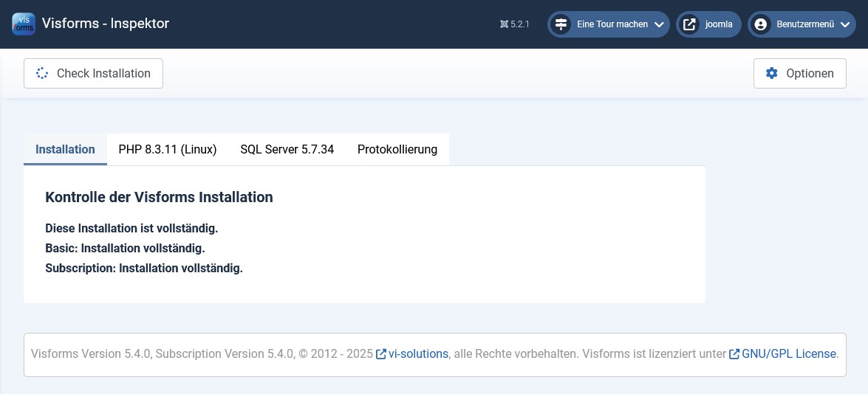The width and height of the screenshot is (868, 394).
Task: Click the spinner icon on Check Installation
Action: point(42,73)
